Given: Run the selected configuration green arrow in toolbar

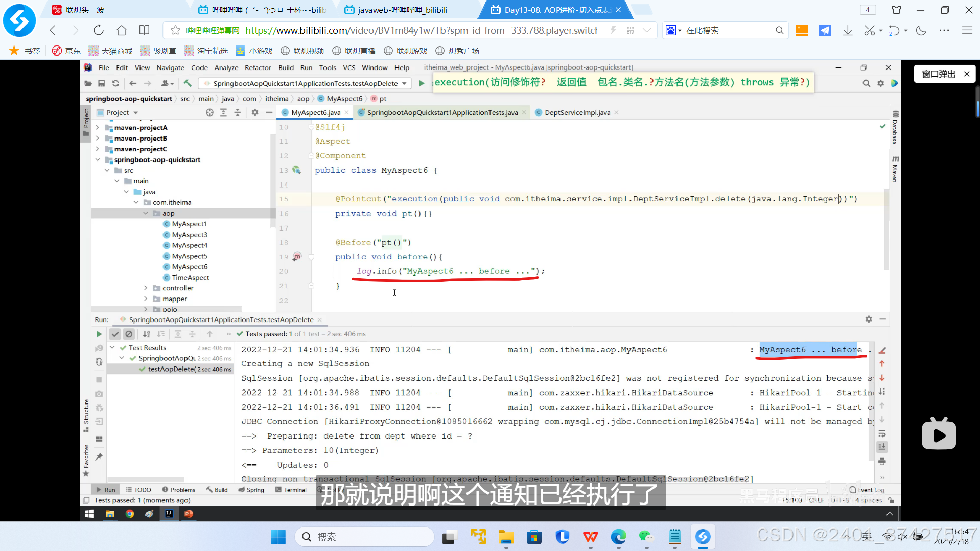Looking at the screenshot, I should coord(422,83).
